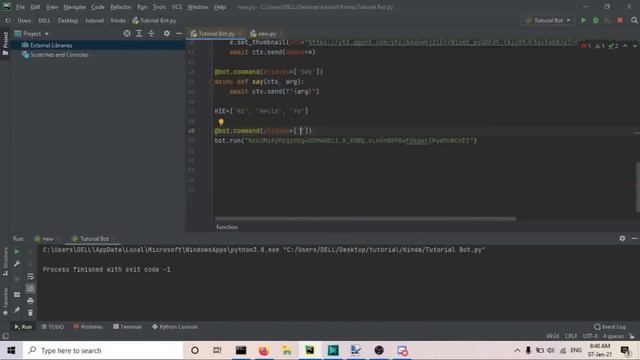The width and height of the screenshot is (640, 360).
Task: Jump to next highlighted error arrow
Action: [x=634, y=46]
